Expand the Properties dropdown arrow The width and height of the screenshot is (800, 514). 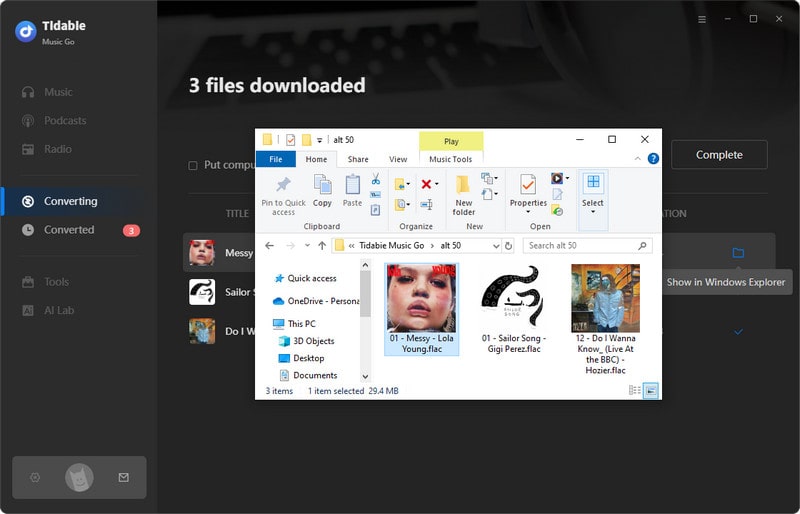[x=528, y=211]
